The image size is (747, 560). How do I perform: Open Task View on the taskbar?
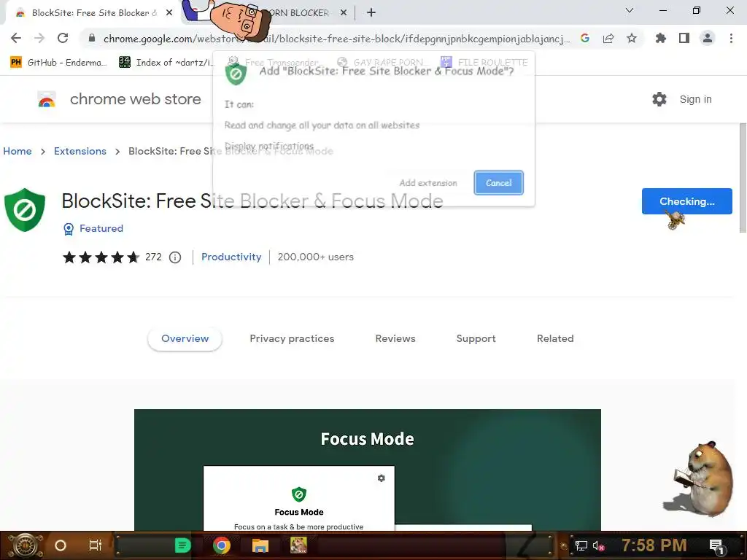(96, 545)
